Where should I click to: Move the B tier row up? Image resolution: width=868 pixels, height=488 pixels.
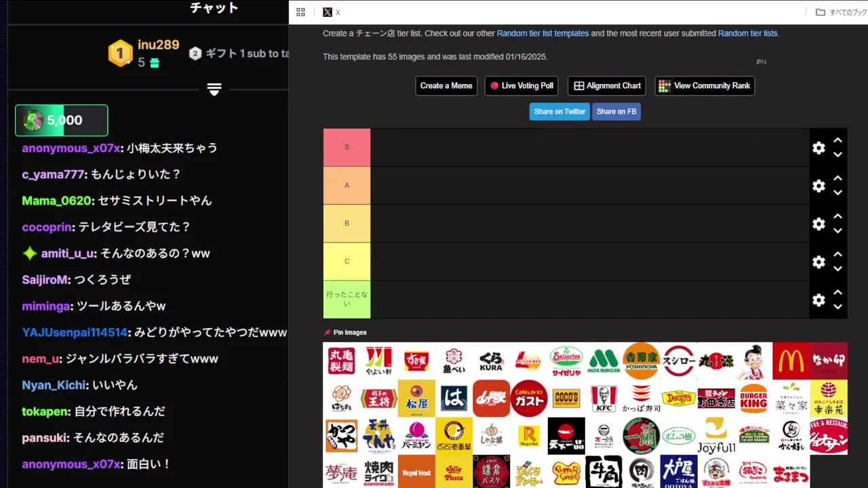pos(837,216)
